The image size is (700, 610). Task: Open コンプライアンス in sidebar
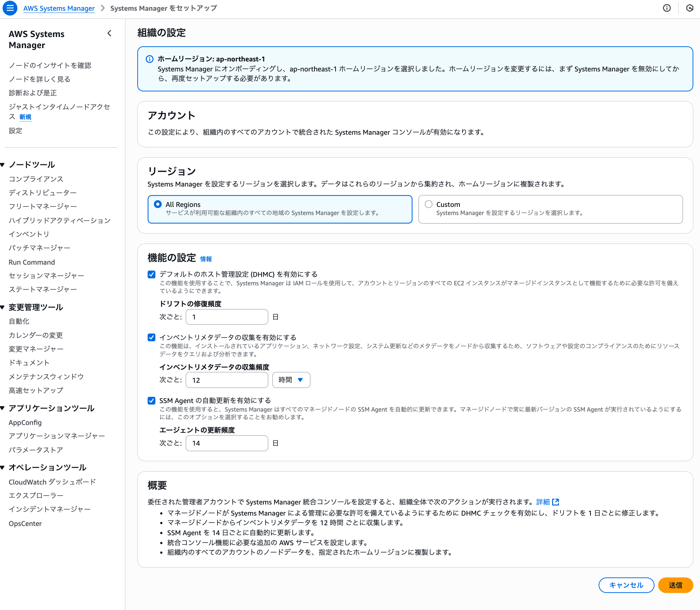[36, 179]
